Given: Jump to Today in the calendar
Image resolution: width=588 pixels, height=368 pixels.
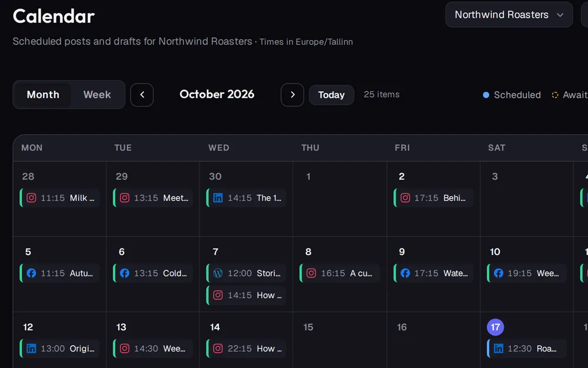Looking at the screenshot, I should 332,95.
